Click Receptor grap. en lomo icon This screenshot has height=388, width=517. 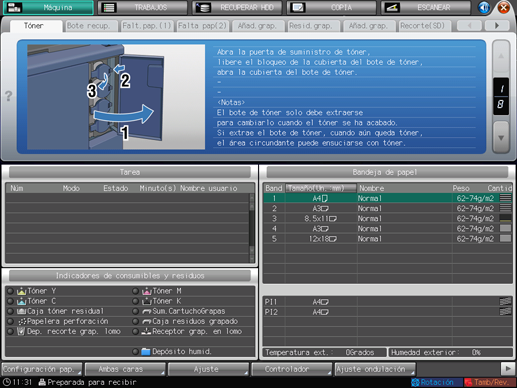point(147,331)
